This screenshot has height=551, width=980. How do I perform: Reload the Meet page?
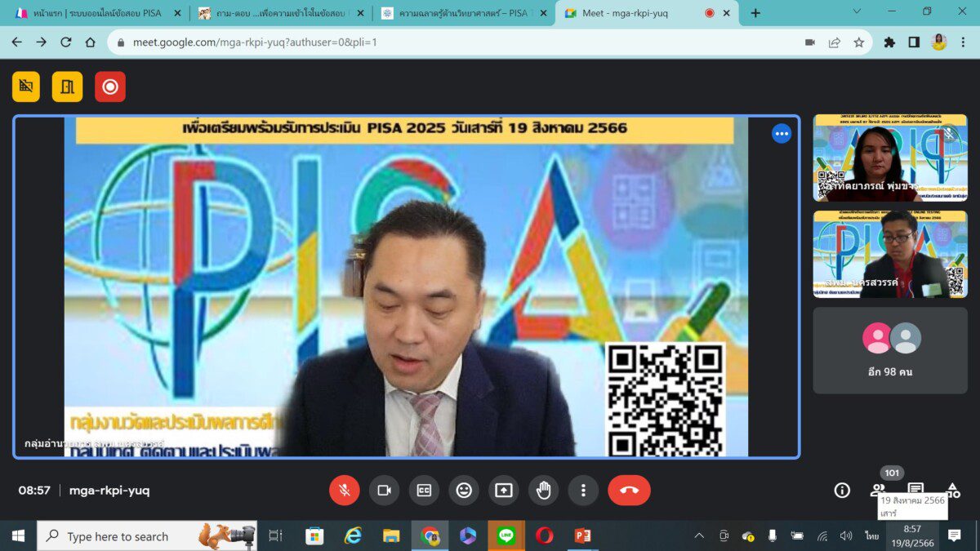tap(66, 42)
